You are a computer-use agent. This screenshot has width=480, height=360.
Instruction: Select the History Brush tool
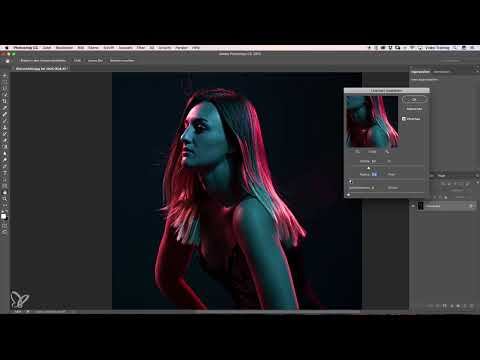[5, 134]
